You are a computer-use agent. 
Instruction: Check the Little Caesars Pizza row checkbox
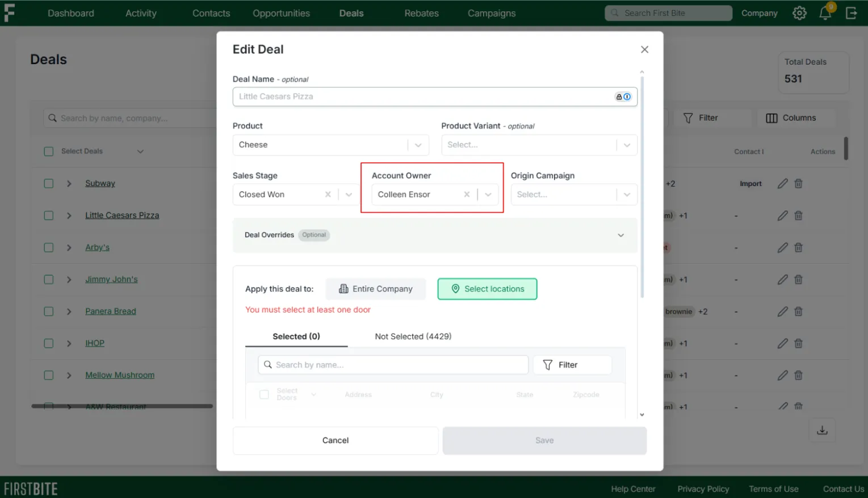pos(49,216)
